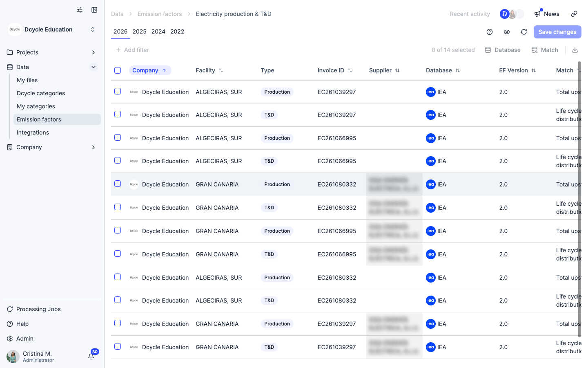Click the refresh icon

pos(524,32)
